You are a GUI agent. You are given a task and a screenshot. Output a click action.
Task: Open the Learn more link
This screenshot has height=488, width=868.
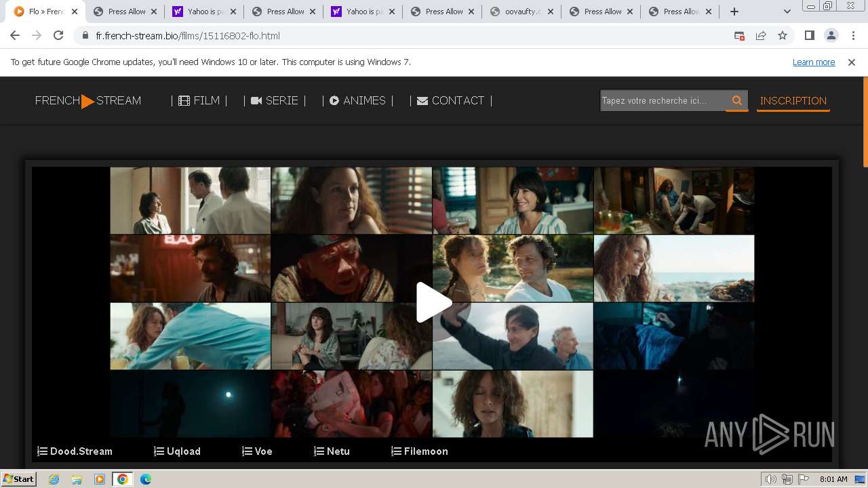[814, 62]
